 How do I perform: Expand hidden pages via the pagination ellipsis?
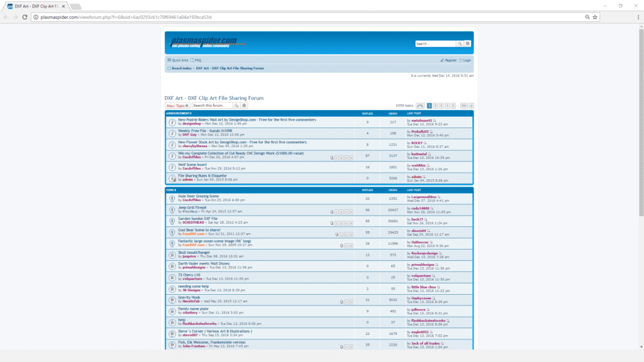(459, 106)
